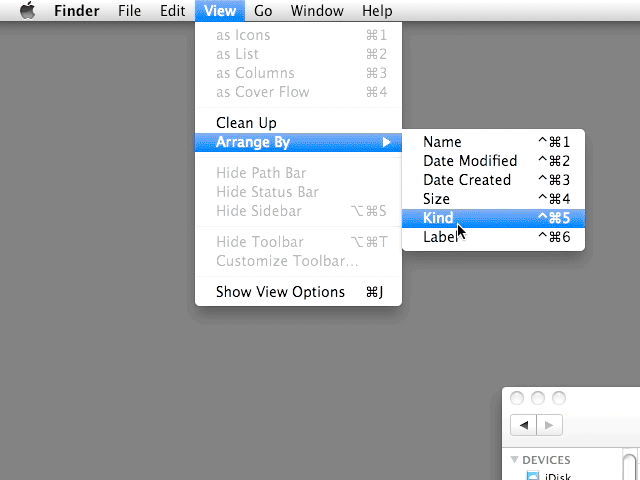Open the Edit menu
Screen dimensions: 640x480
[173, 11]
